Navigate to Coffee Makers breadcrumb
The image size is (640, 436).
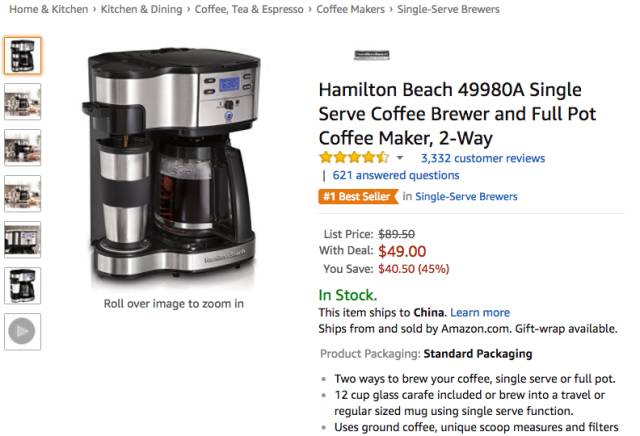point(350,9)
